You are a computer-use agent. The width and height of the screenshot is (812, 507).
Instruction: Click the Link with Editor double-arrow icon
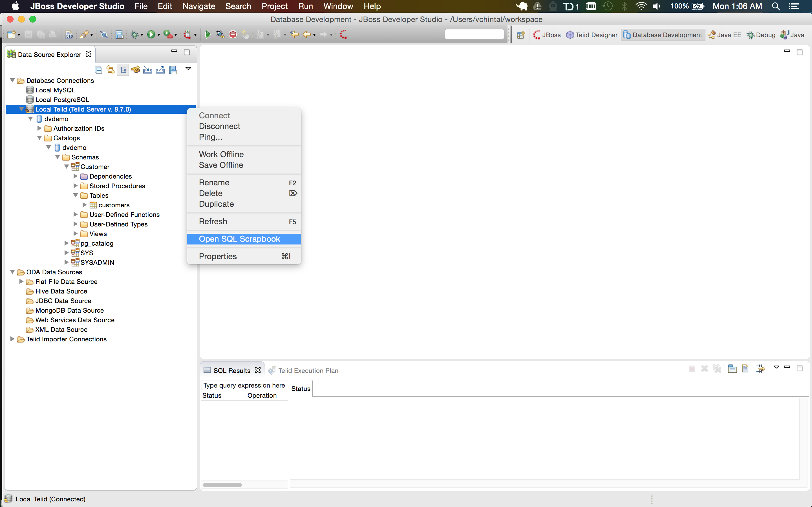pos(111,70)
